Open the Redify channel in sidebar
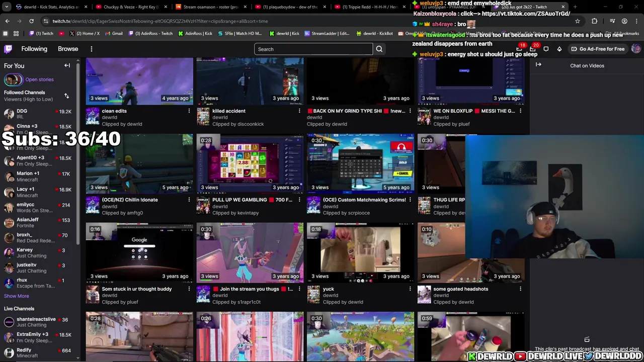Screen dimensions: 644x362 point(38,353)
